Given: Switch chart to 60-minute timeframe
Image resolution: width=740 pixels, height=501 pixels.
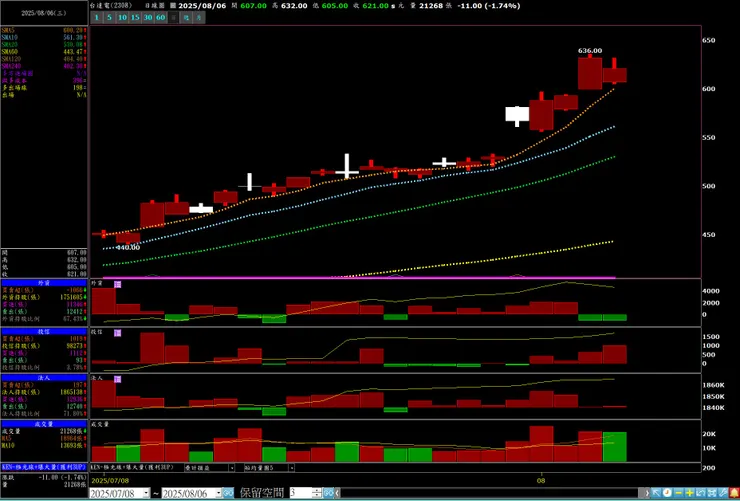Looking at the screenshot, I should point(160,18).
